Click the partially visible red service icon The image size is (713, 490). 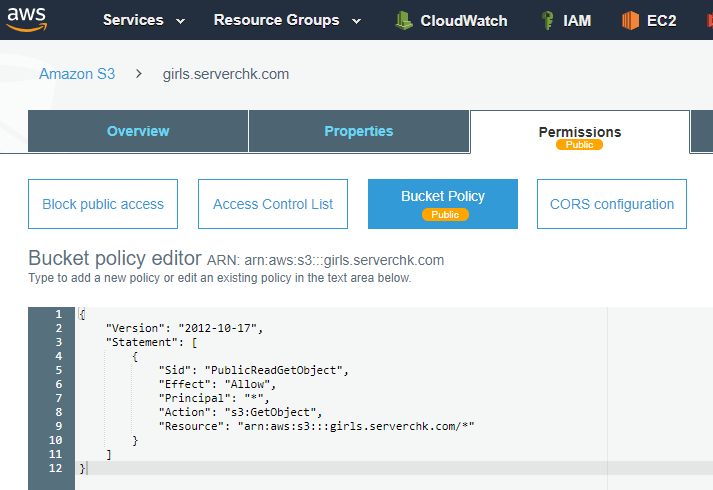(709, 20)
